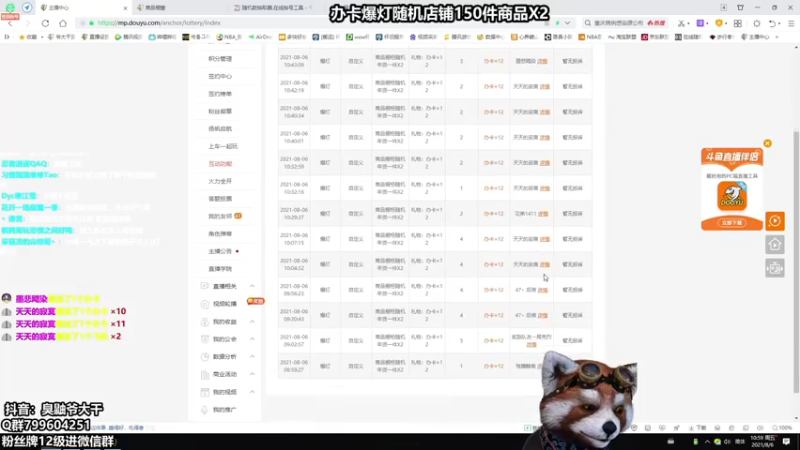Select the highlighted 互动功能 sidebar item

click(220, 164)
